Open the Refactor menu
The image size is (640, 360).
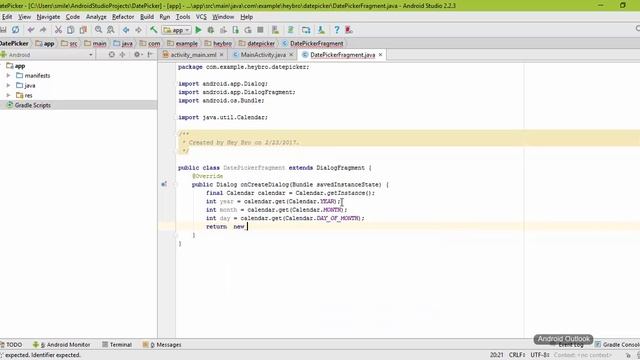[123, 17]
